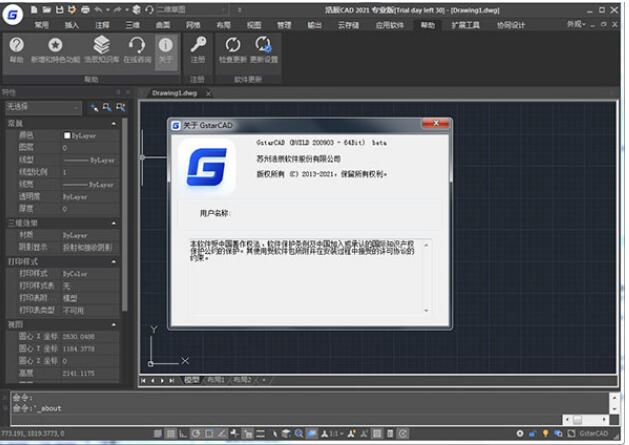
Task: Collapse the 三维效果 section in properties panel
Action: (114, 223)
